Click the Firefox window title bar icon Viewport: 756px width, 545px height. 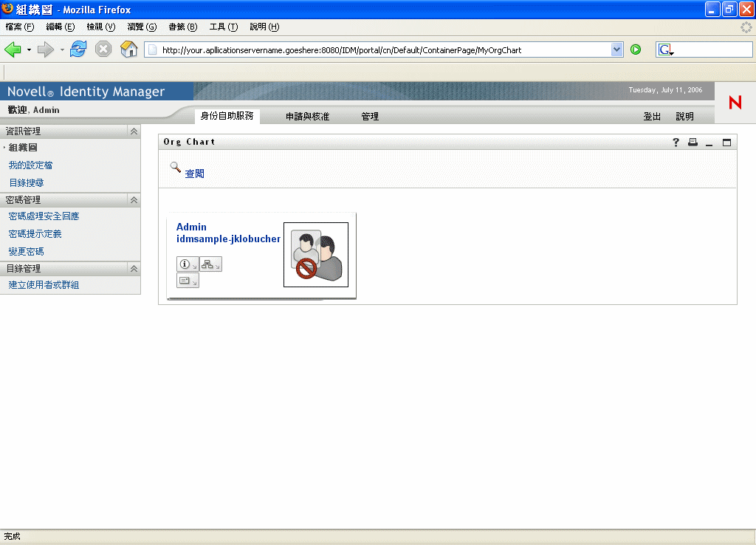click(x=7, y=9)
